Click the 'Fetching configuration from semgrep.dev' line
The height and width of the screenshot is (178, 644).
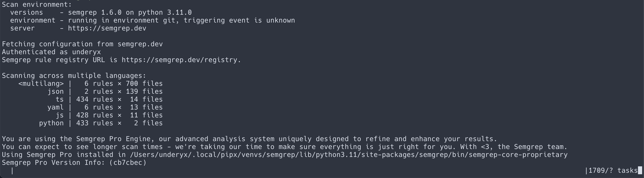82,44
